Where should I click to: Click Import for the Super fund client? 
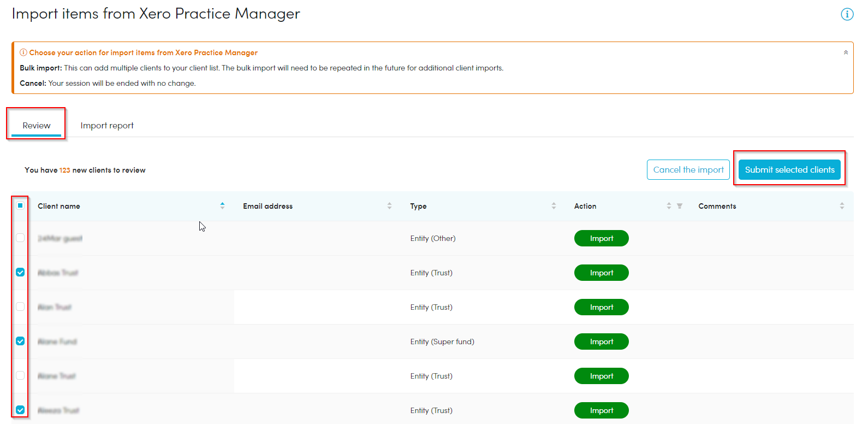click(x=601, y=341)
